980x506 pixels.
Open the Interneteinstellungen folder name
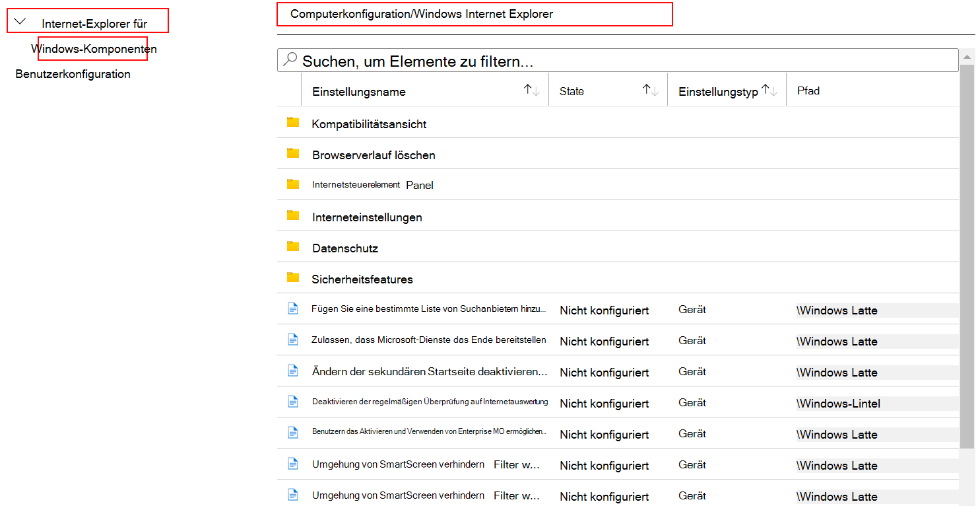tap(367, 217)
